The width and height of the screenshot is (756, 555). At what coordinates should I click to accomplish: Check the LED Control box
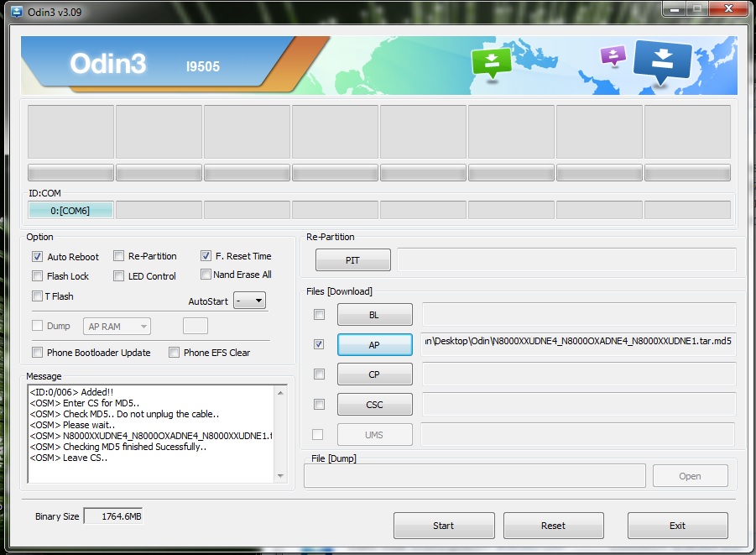pos(118,276)
